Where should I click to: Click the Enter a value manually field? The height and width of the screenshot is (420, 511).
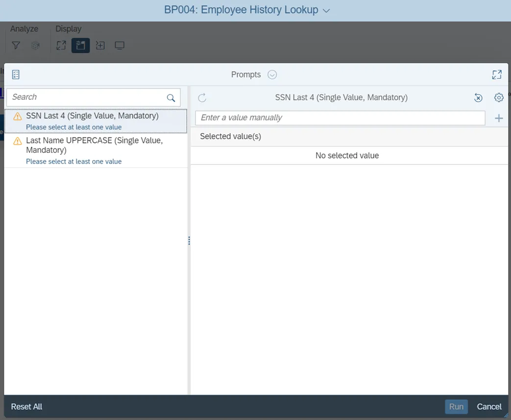pyautogui.click(x=340, y=118)
